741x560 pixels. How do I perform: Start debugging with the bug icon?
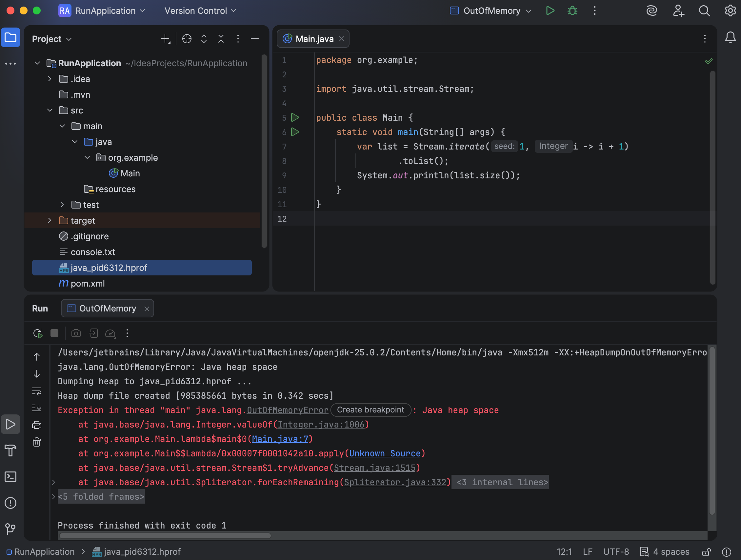(x=572, y=11)
